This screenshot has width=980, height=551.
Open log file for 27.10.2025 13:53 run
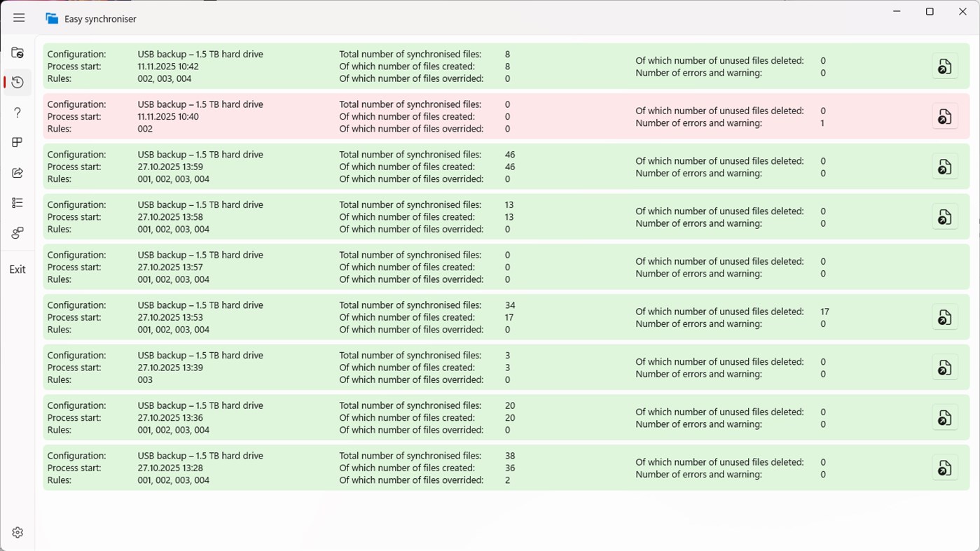click(944, 318)
